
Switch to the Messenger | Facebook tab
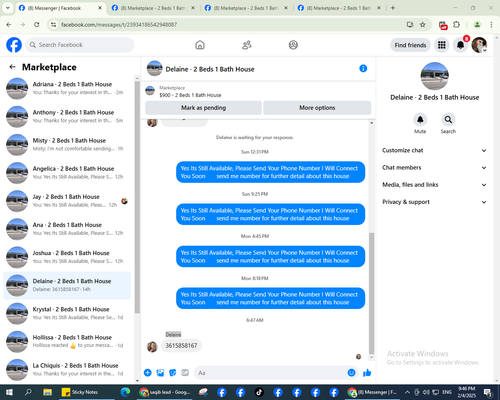[x=60, y=8]
